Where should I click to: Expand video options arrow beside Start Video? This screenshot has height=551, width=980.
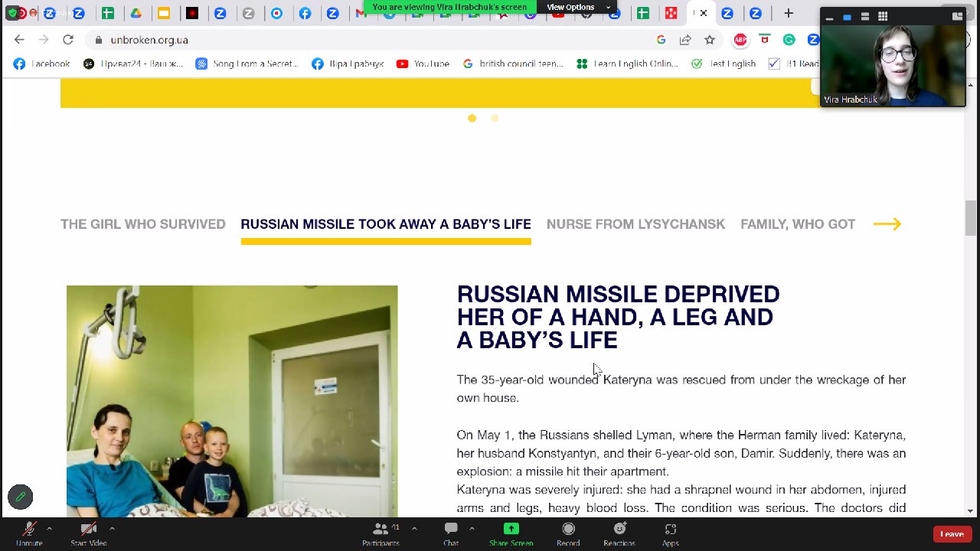pos(112,528)
